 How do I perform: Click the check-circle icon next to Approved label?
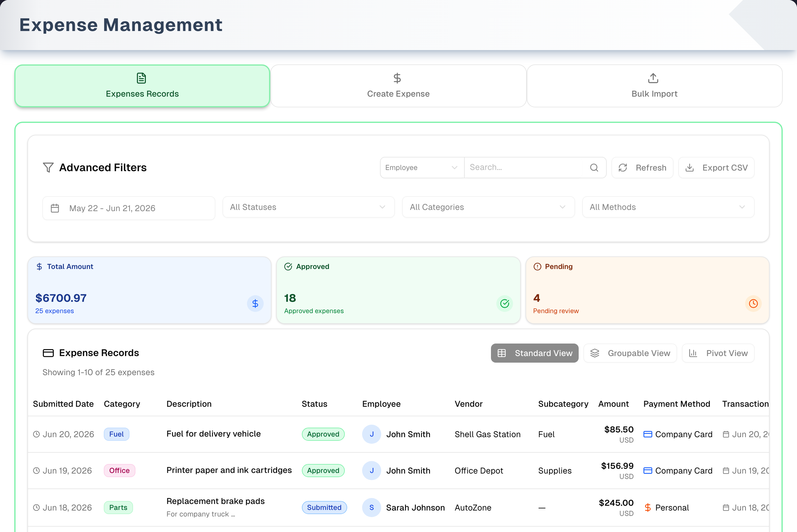pyautogui.click(x=288, y=267)
